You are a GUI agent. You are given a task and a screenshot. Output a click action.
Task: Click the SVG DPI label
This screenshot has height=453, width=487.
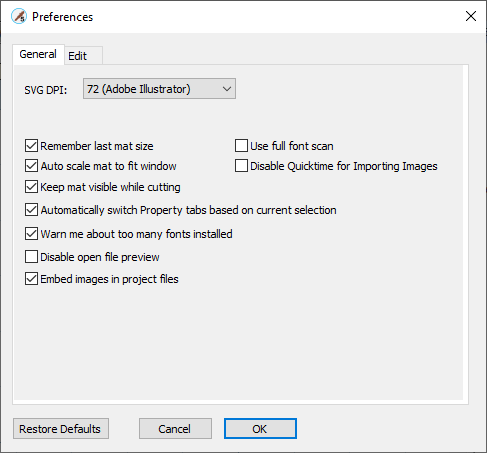[x=46, y=90]
